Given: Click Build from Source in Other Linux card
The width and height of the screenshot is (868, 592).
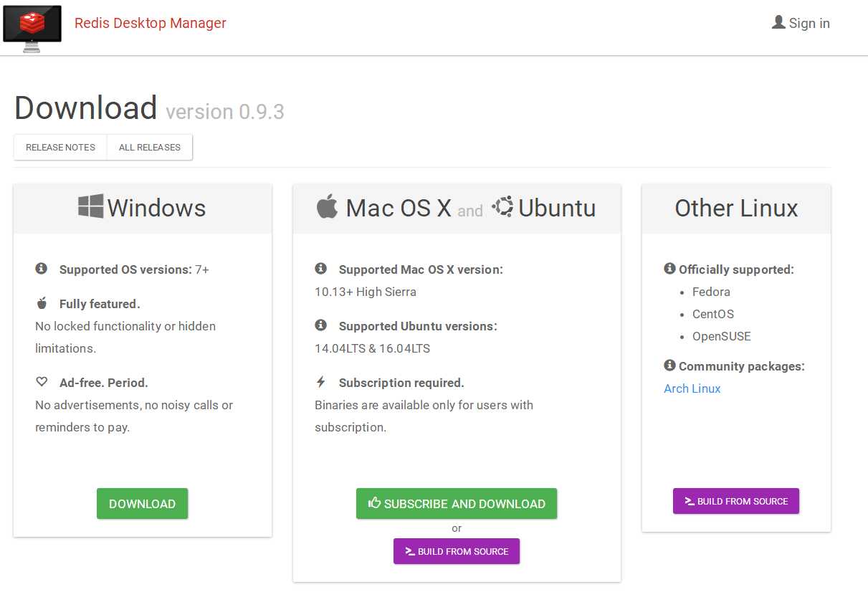Looking at the screenshot, I should click(736, 501).
